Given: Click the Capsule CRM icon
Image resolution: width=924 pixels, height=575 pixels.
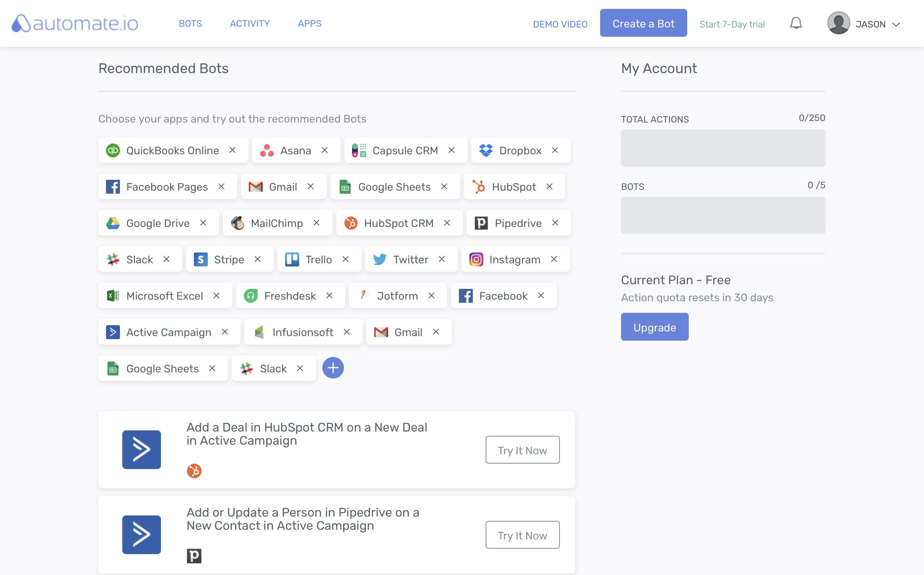Looking at the screenshot, I should pyautogui.click(x=359, y=150).
